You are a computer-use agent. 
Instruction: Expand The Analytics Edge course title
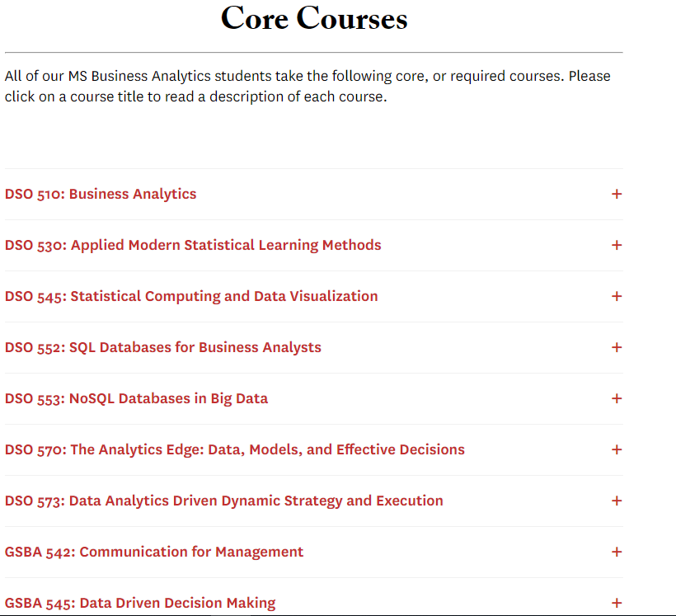click(x=234, y=449)
